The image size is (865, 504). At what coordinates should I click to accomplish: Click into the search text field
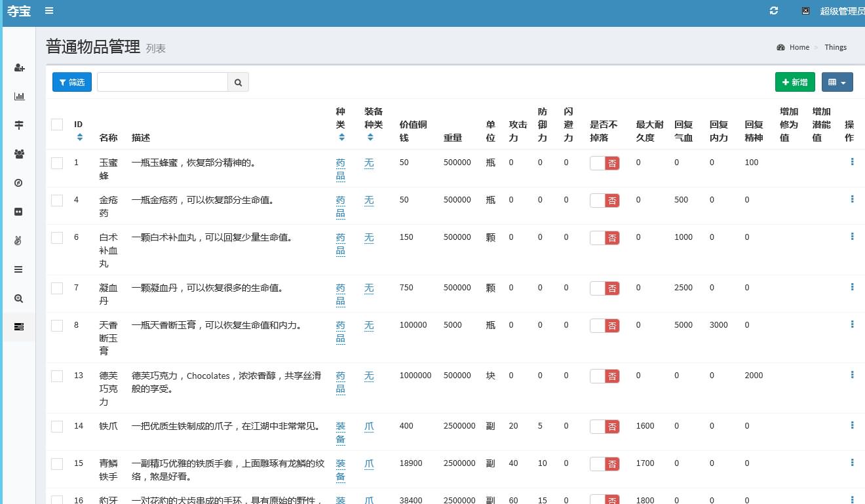pyautogui.click(x=163, y=82)
